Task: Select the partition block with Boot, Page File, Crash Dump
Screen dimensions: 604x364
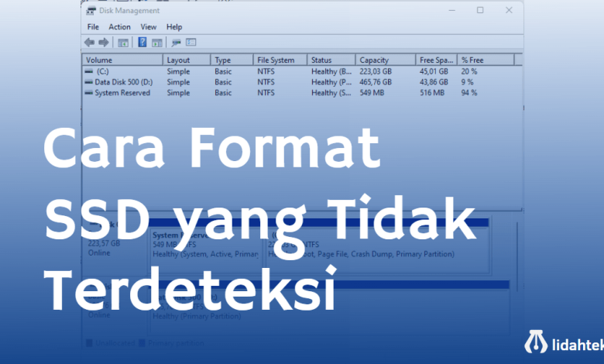Action: pyautogui.click(x=377, y=245)
